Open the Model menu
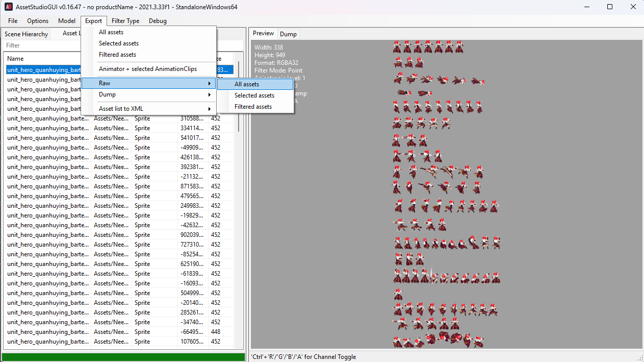 (66, 21)
